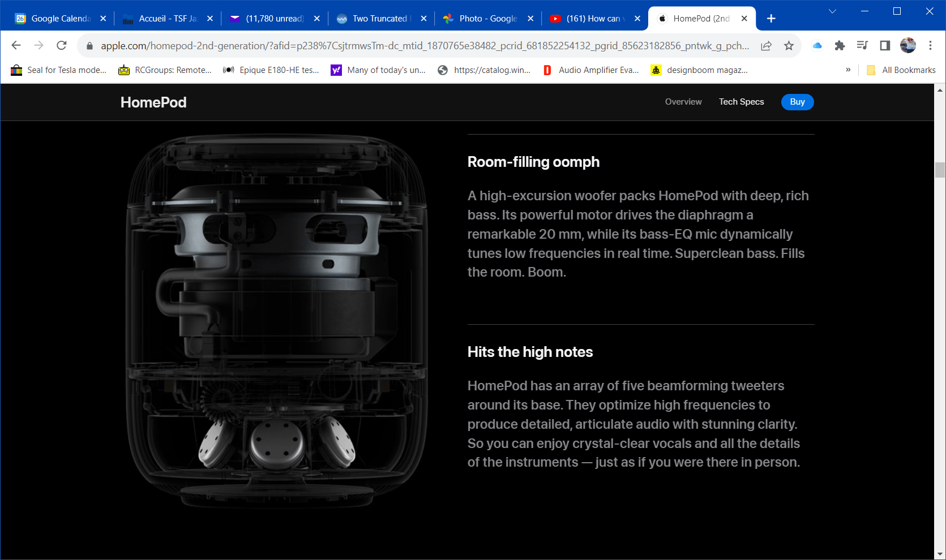Open RCGroups: Remote bookmark
Image resolution: width=946 pixels, height=560 pixels.
[x=165, y=70]
